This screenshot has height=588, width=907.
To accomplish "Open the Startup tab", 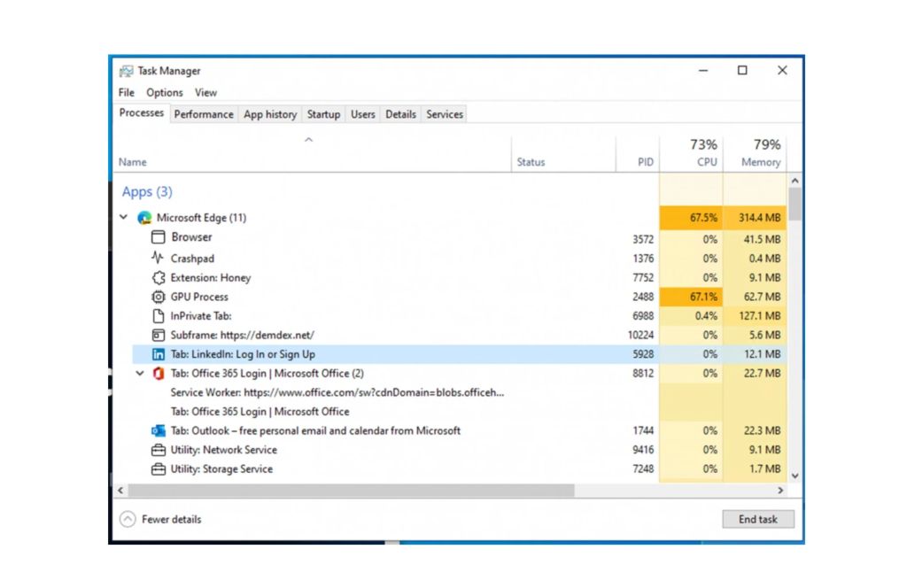I will [323, 114].
